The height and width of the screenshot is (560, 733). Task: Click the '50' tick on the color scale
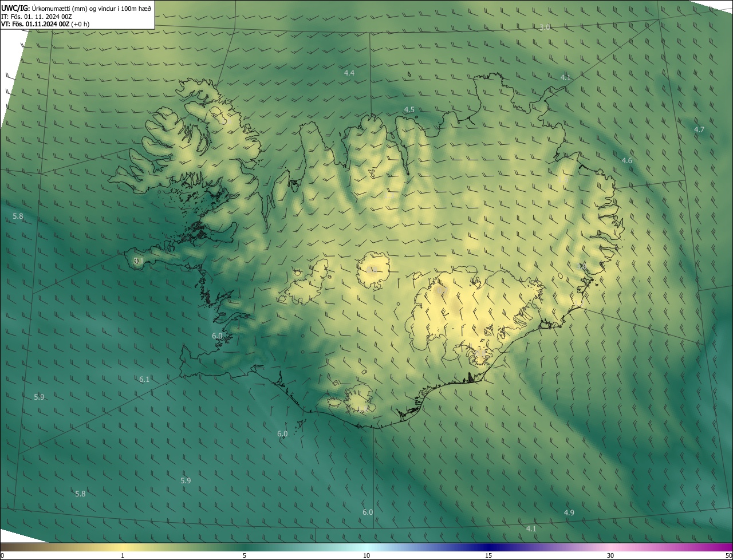coord(728,556)
